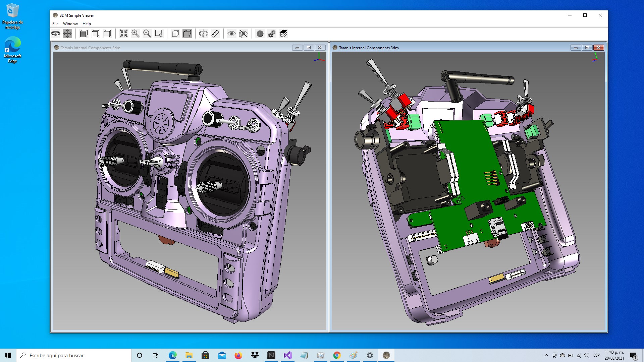Click the crossed-eye hide objects icon
The image size is (644, 362).
(x=243, y=34)
